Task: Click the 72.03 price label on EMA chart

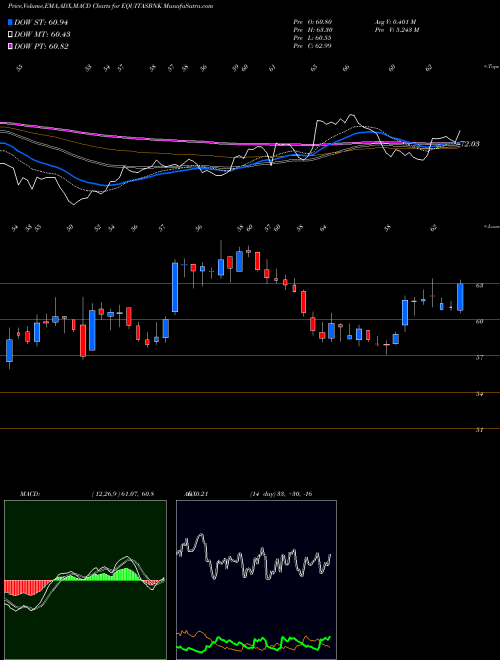Action: point(470,144)
